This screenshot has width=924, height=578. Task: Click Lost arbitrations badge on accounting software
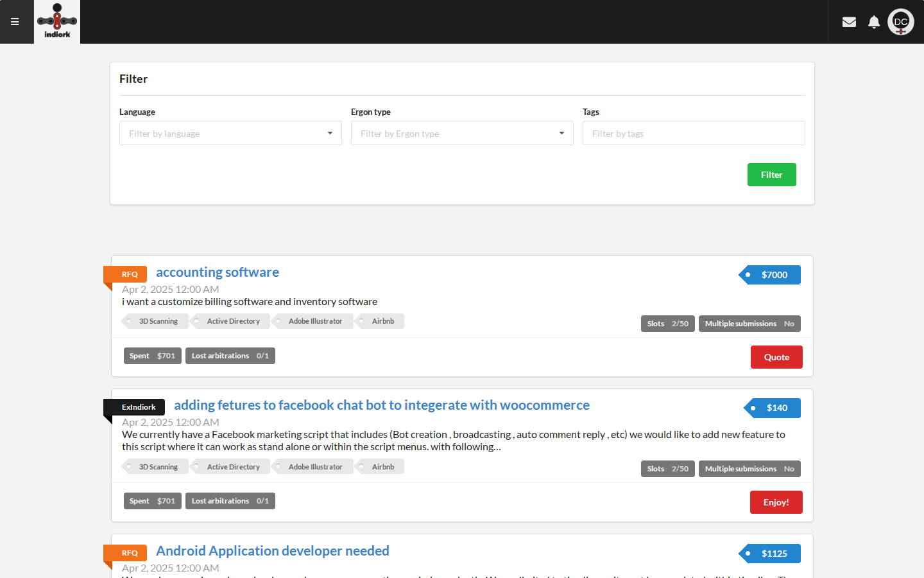[x=230, y=356]
